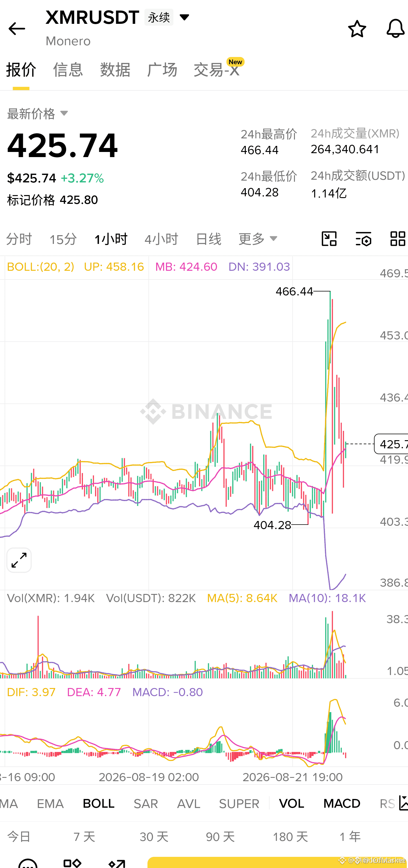This screenshot has height=868, width=408.
Task: Tap the 466.44 high marker on the chart
Action: pyautogui.click(x=294, y=292)
